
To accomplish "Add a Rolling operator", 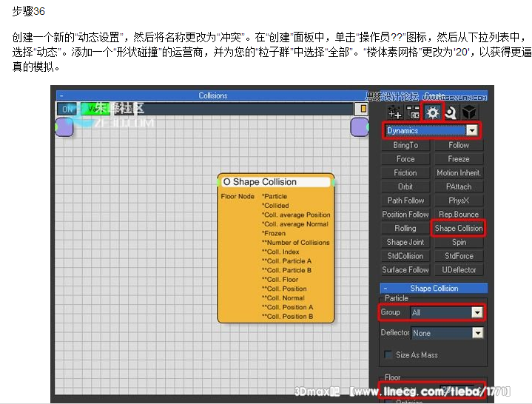I will point(405,229).
